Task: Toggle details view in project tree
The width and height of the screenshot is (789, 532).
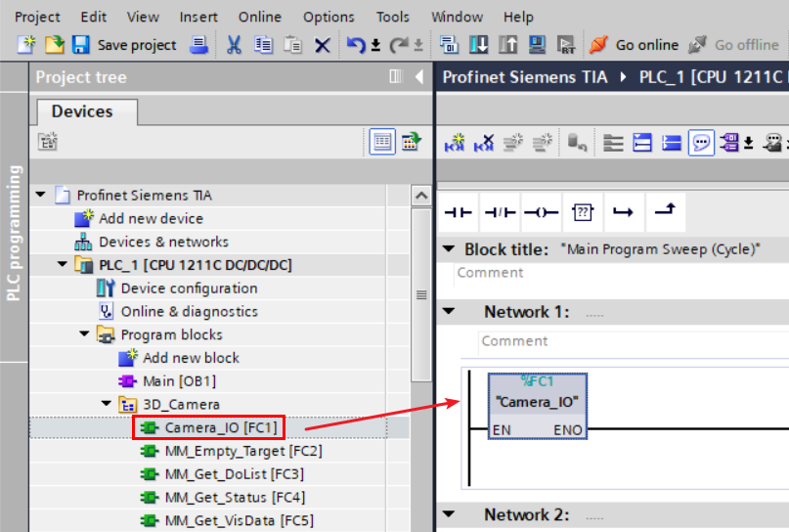Action: pyautogui.click(x=382, y=142)
